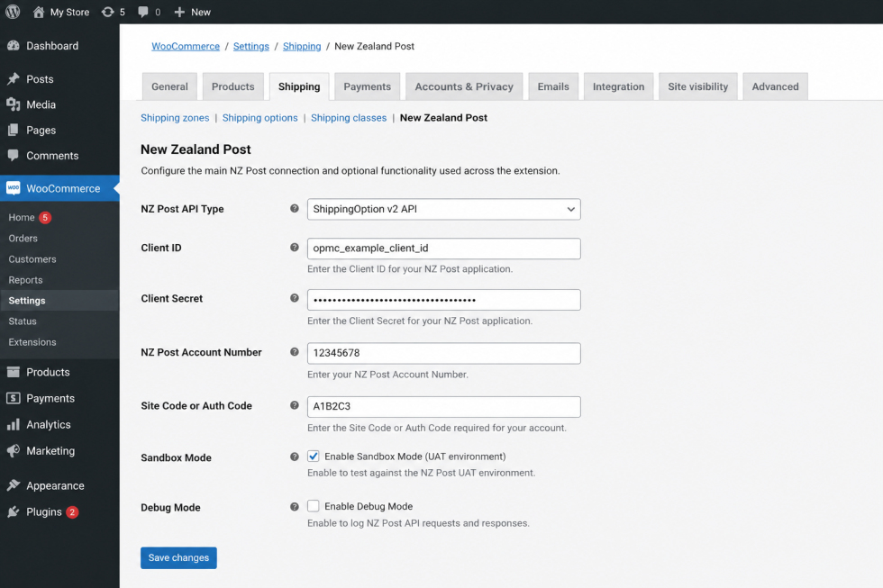Show help tip for Debug Mode
The width and height of the screenshot is (883, 588).
pos(294,506)
